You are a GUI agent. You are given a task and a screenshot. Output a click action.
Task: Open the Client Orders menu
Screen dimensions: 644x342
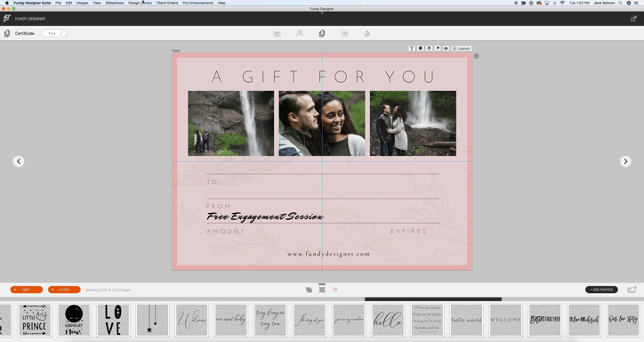click(167, 3)
